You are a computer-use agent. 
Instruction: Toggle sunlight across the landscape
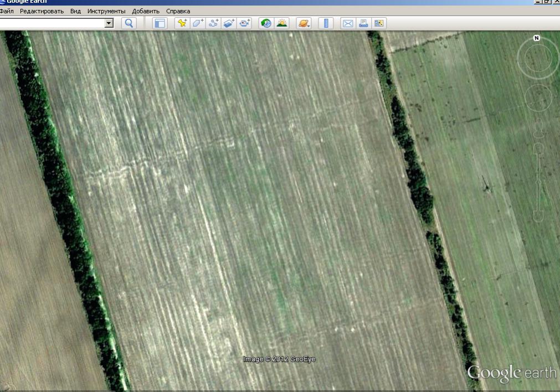(282, 23)
